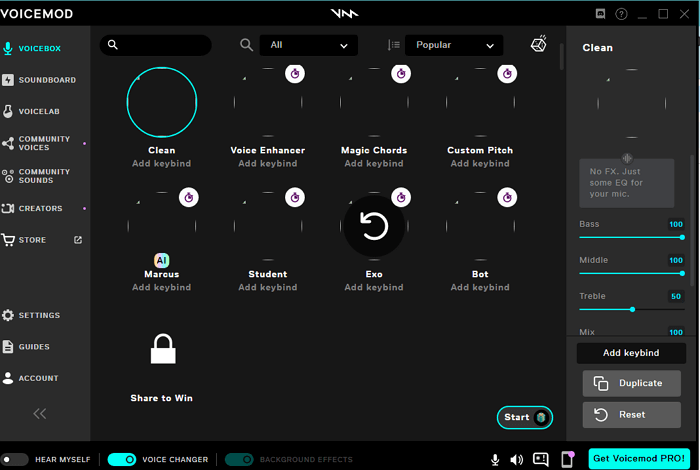Click the right panel scrollbar

[x=692, y=220]
